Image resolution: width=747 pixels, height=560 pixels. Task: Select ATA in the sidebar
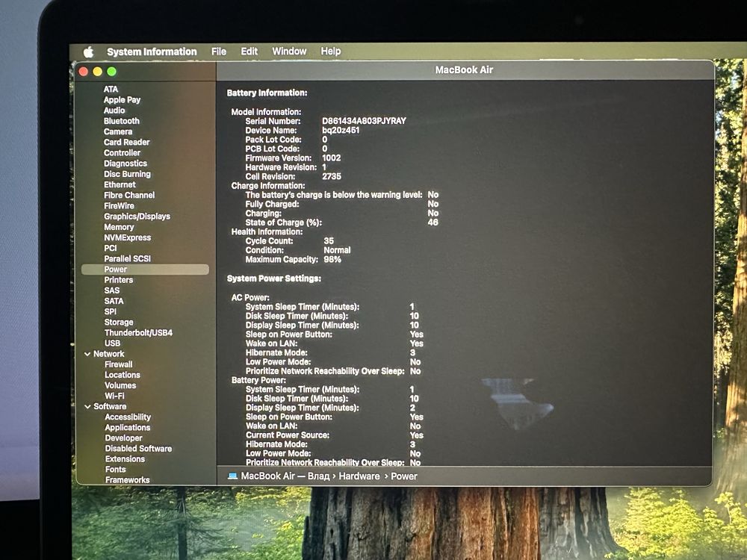click(111, 89)
